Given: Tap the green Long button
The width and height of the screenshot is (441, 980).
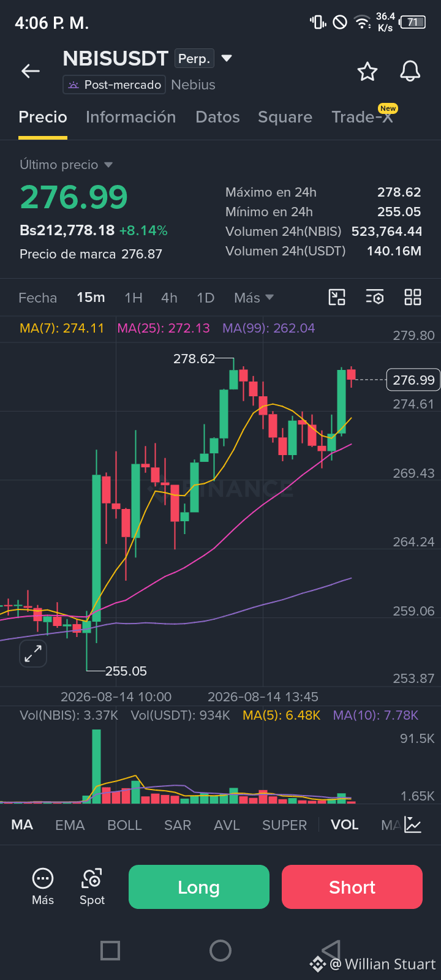Looking at the screenshot, I should pyautogui.click(x=199, y=887).
